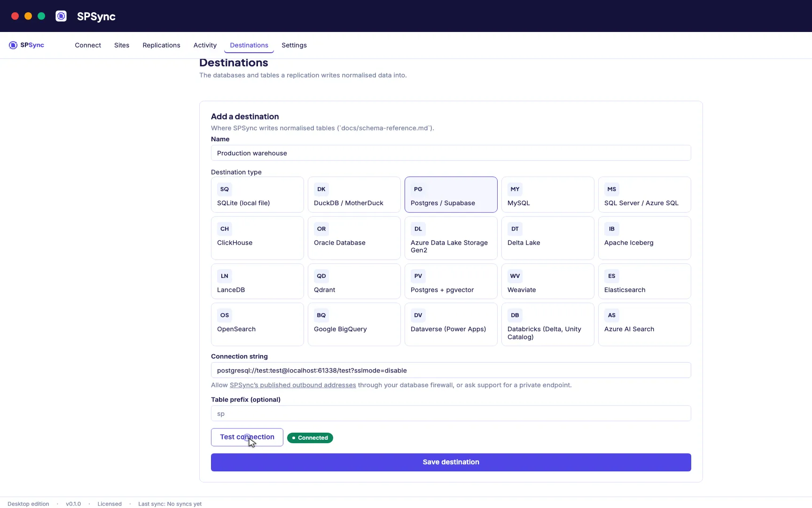
Task: Click the LN badge for LanceDB
Action: click(225, 276)
